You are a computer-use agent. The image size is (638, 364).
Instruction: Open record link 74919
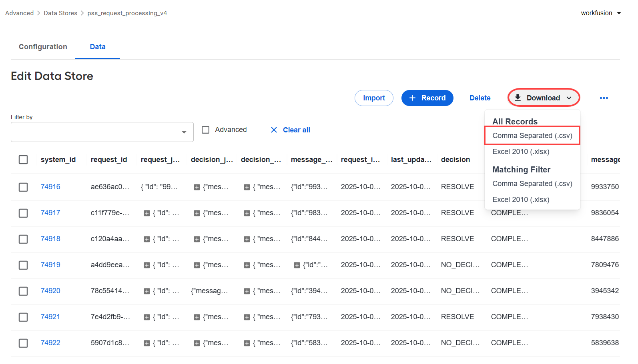click(x=50, y=265)
